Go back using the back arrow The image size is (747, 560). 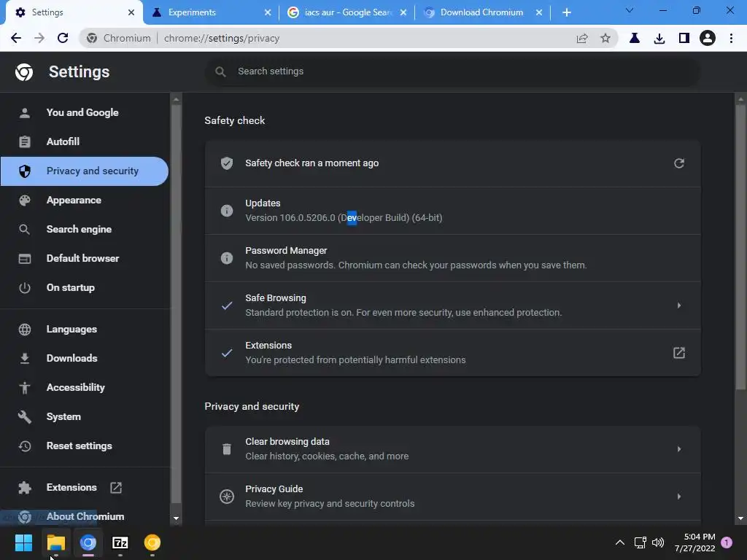pos(16,38)
